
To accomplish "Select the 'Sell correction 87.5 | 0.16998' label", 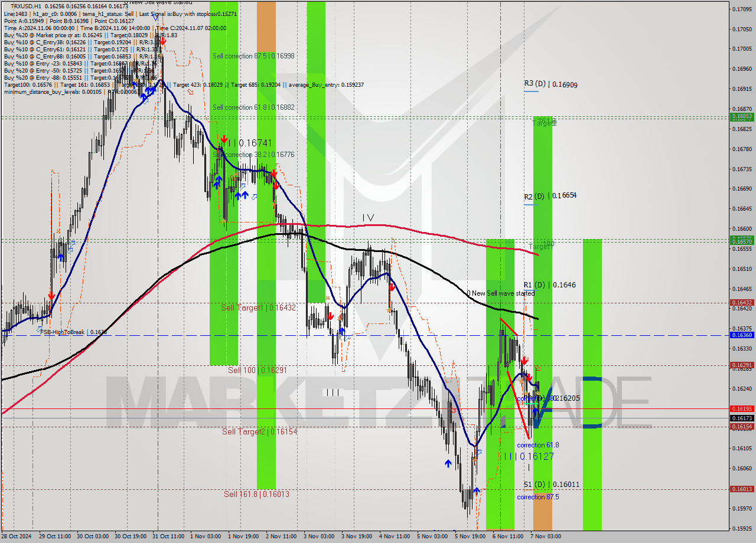I will coord(253,56).
